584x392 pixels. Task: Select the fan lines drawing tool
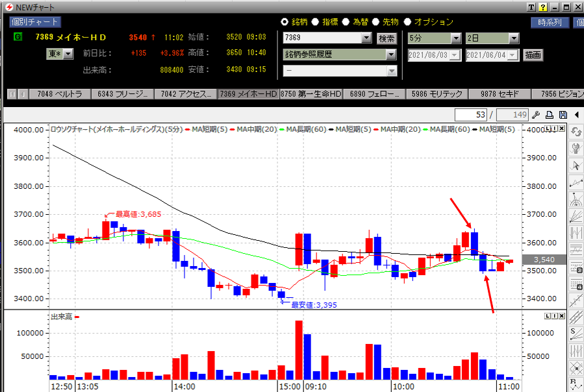point(576,216)
